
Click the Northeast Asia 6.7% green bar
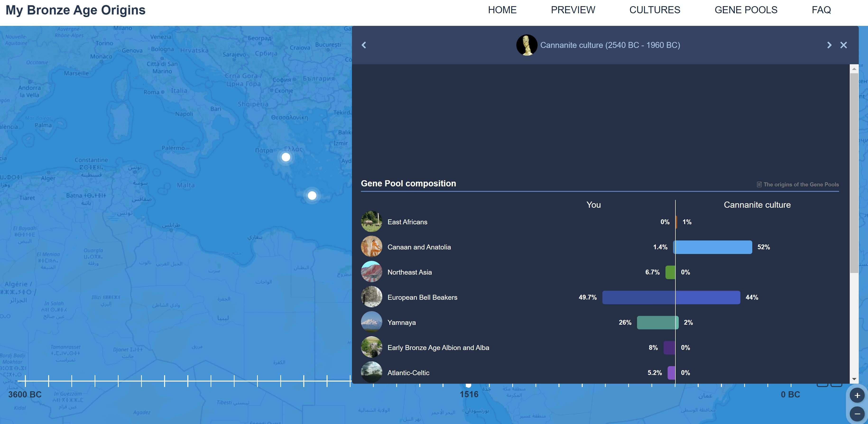point(670,272)
